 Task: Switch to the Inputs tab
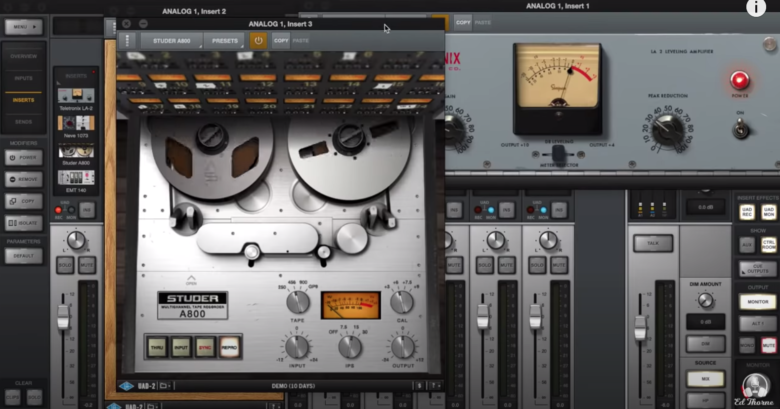click(x=22, y=78)
